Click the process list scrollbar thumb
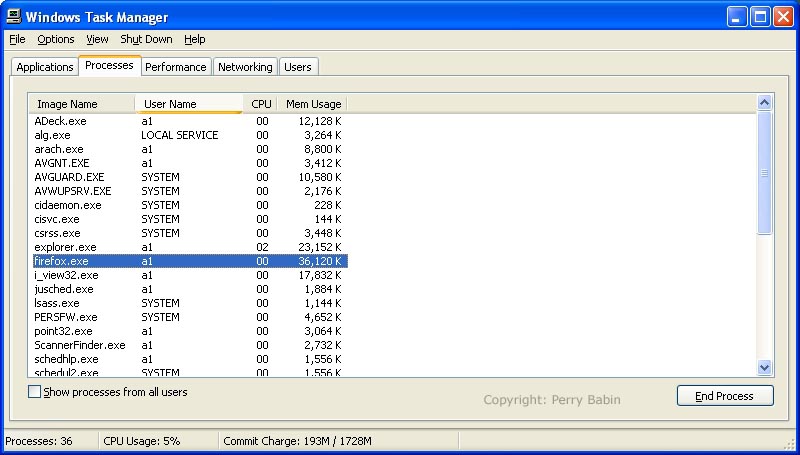Image resolution: width=800 pixels, height=455 pixels. point(764,173)
